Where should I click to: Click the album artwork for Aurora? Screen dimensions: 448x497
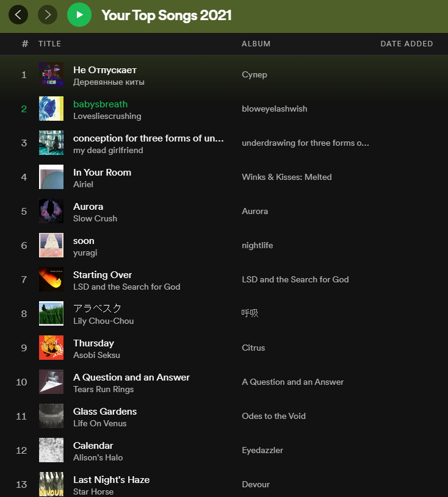click(51, 210)
